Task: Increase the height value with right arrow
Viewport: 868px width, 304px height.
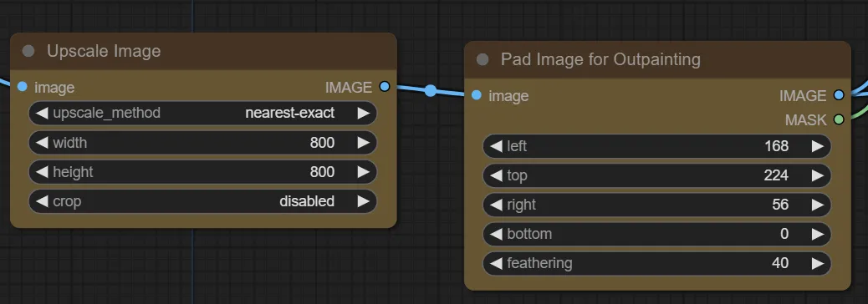Action: click(363, 172)
